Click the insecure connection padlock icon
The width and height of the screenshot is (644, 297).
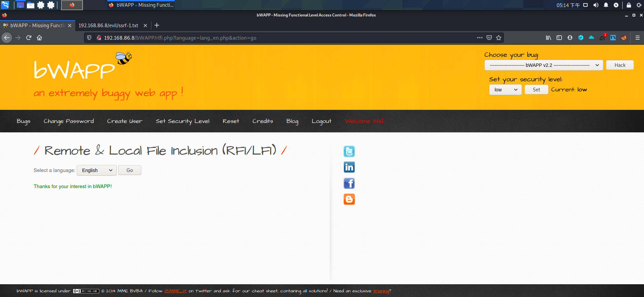point(99,38)
